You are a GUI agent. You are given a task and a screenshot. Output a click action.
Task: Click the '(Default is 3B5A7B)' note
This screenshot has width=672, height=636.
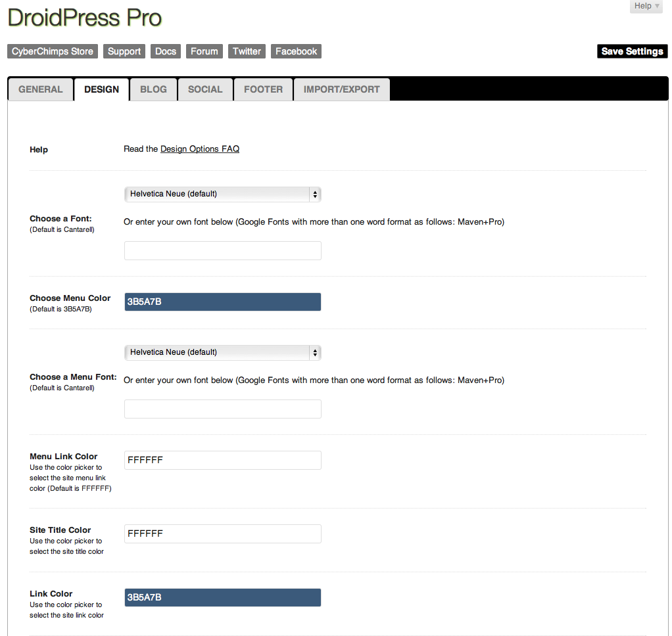(60, 309)
